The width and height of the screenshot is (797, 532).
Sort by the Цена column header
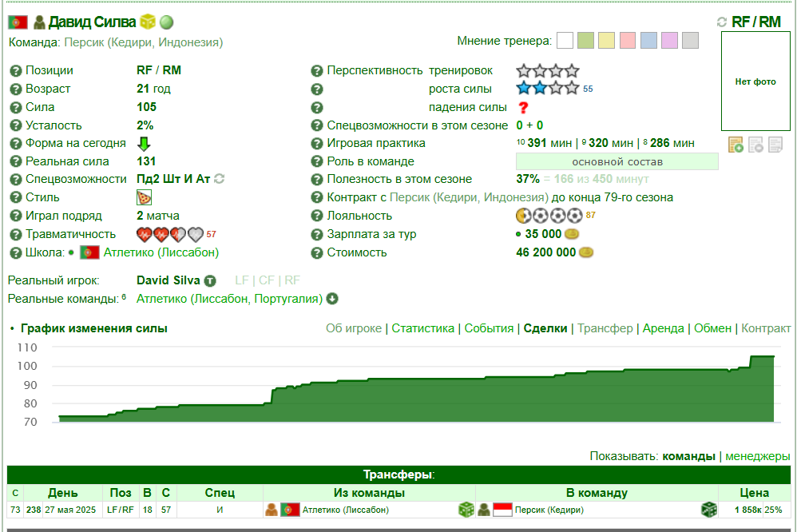click(x=755, y=493)
